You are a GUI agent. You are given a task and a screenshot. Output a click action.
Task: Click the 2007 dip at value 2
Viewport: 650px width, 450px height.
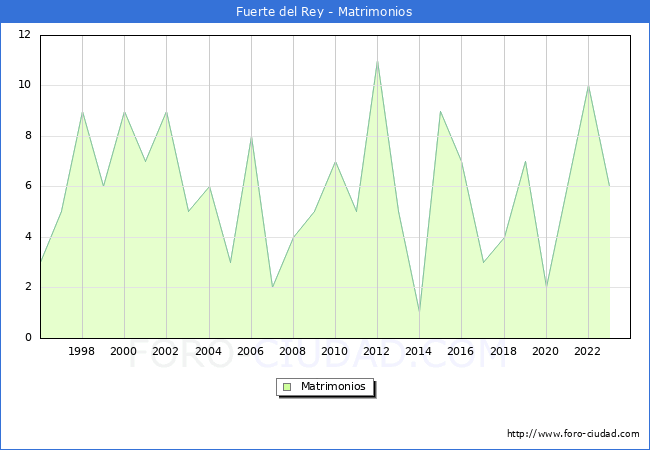click(272, 287)
